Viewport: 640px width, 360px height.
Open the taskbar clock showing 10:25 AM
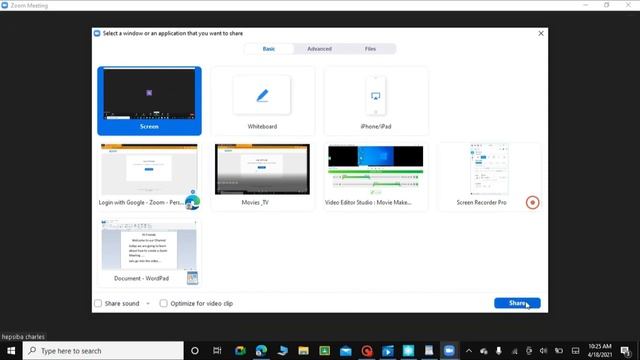click(x=600, y=351)
